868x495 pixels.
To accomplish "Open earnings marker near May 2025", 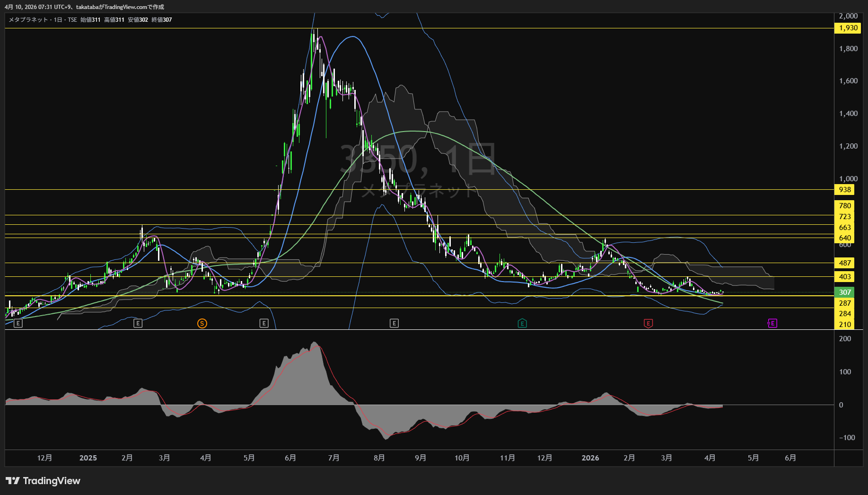I will click(x=264, y=323).
